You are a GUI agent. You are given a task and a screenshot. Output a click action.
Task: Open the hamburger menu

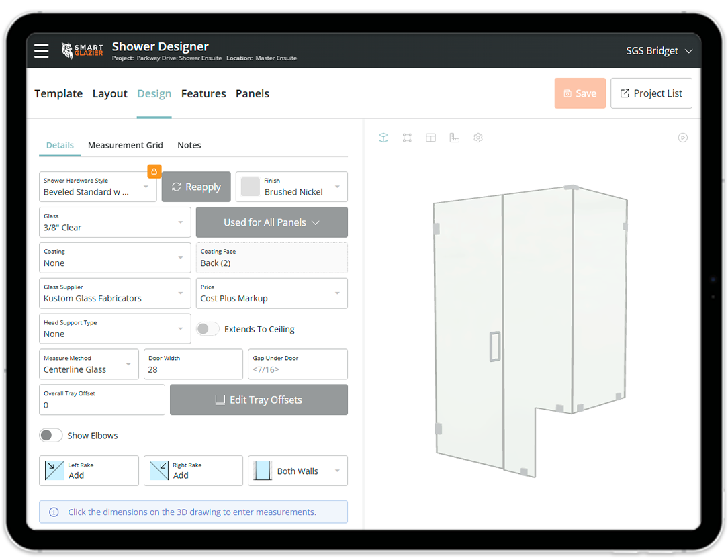(42, 50)
